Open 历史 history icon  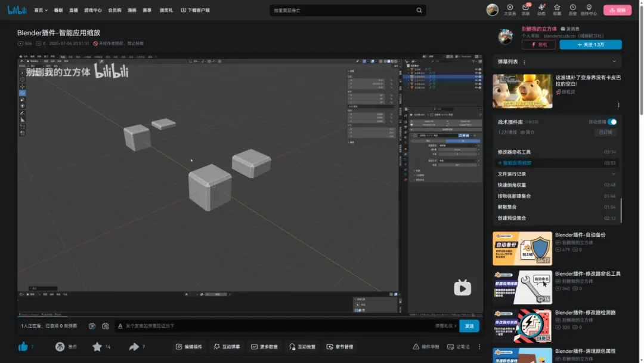(572, 10)
